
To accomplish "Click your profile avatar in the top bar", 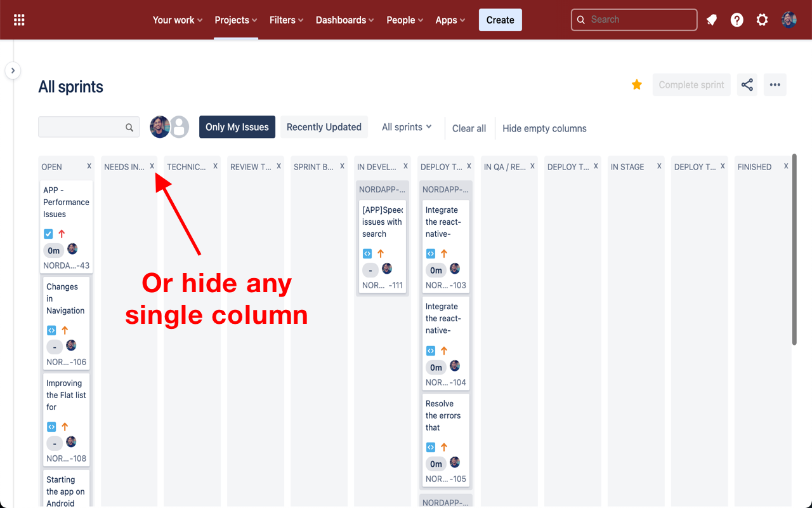I will click(789, 20).
